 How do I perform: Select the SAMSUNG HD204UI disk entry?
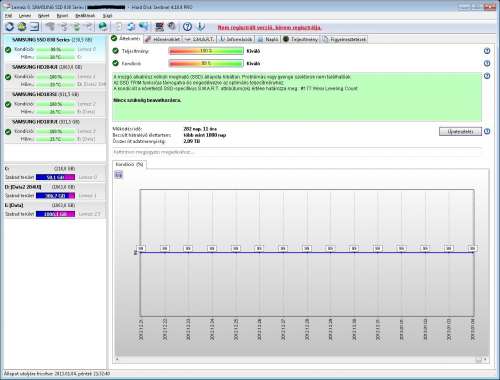pyautogui.click(x=55, y=76)
